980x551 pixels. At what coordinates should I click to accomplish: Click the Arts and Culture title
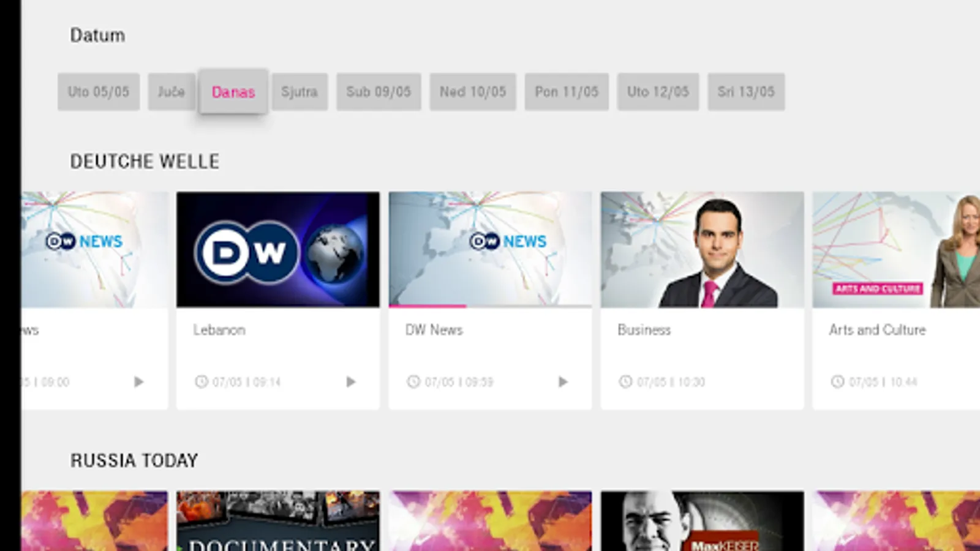point(878,330)
